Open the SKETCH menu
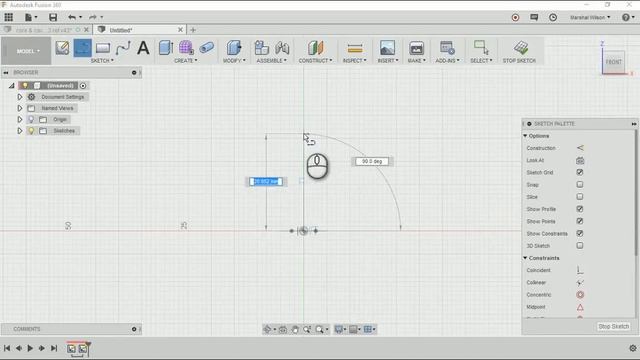Viewport: 640px width, 360px height. click(x=102, y=60)
